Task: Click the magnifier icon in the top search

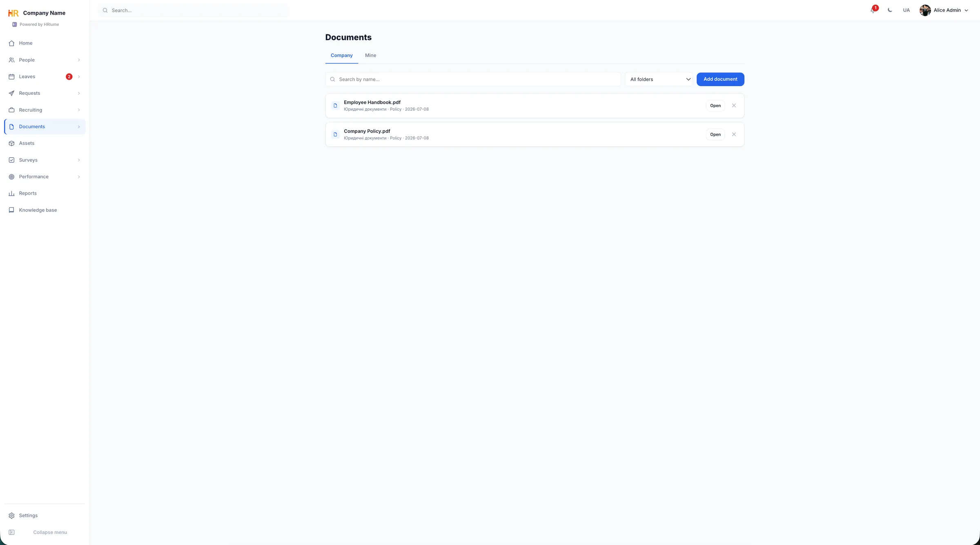Action: 105,10
